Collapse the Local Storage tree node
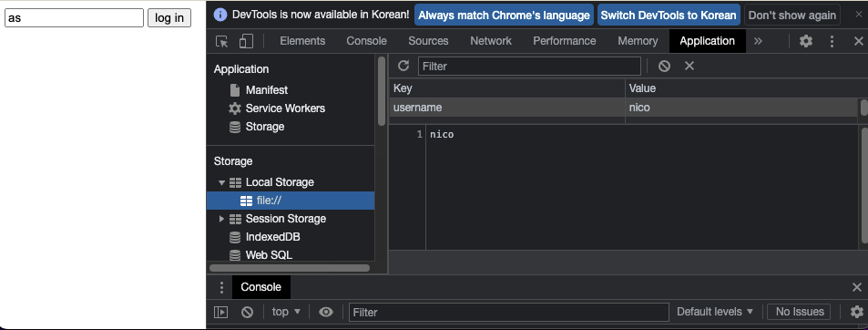Screen dimensions: 868x330 221,182
